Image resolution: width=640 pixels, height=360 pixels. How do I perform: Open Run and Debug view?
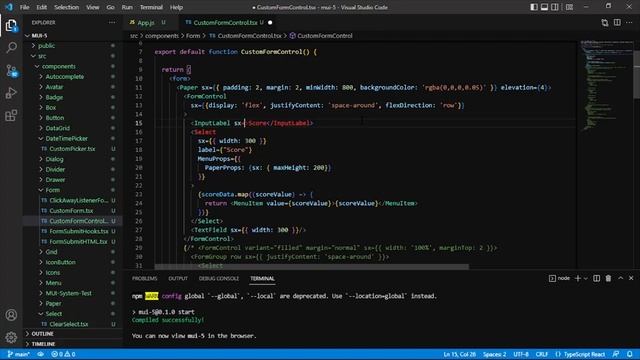(11, 93)
